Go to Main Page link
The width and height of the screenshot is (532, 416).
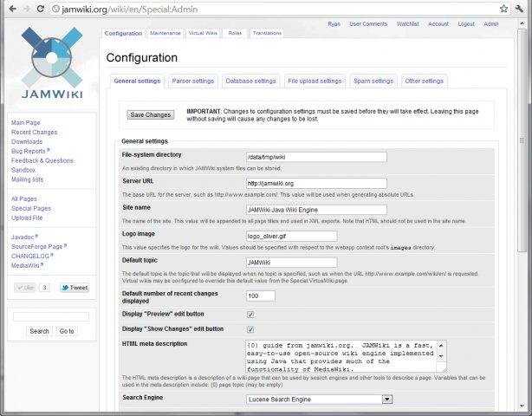pyautogui.click(x=26, y=122)
